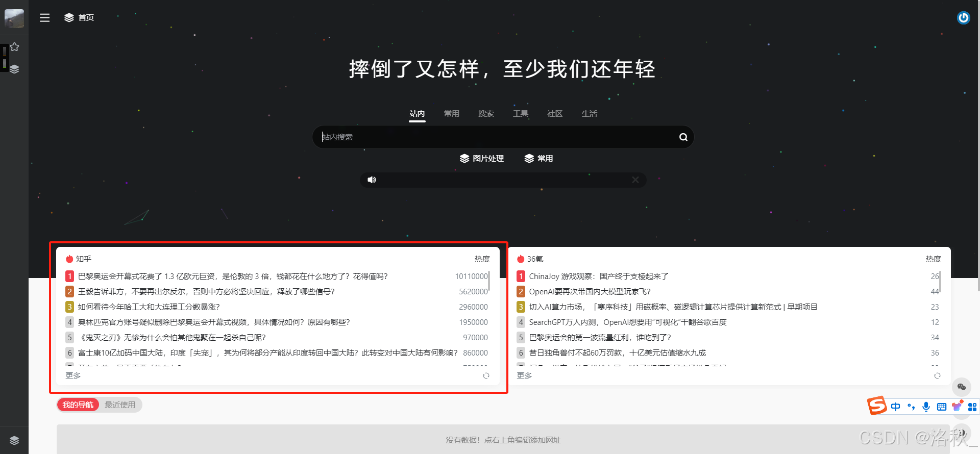The width and height of the screenshot is (980, 454).
Task: Open the Sogou toolbox grid icon
Action: click(972, 407)
